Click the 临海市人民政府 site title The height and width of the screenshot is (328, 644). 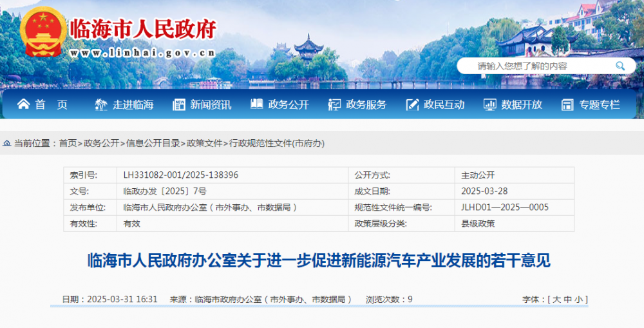143,29
